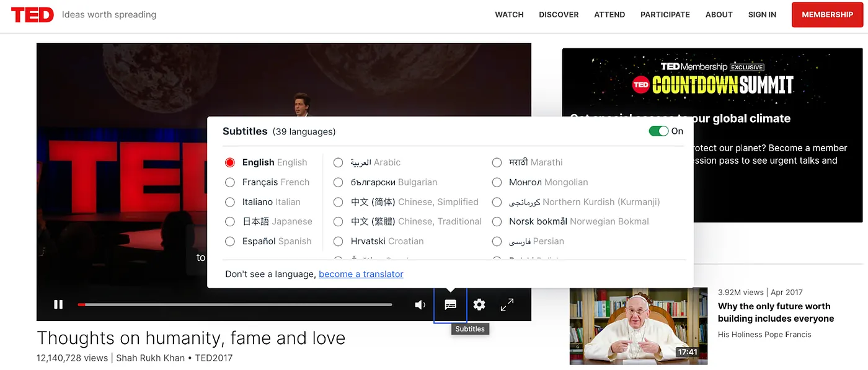Open the PARTICIPATE menu
Screen dimensions: 868x370
point(665,15)
